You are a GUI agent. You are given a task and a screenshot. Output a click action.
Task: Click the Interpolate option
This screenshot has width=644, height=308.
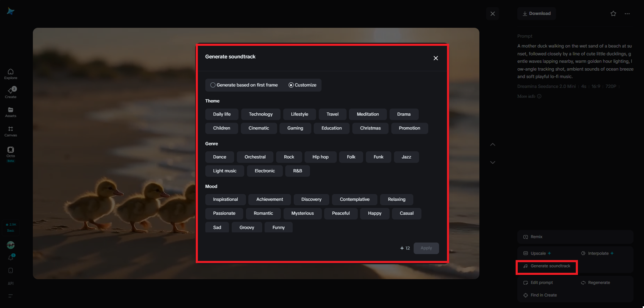(x=597, y=253)
